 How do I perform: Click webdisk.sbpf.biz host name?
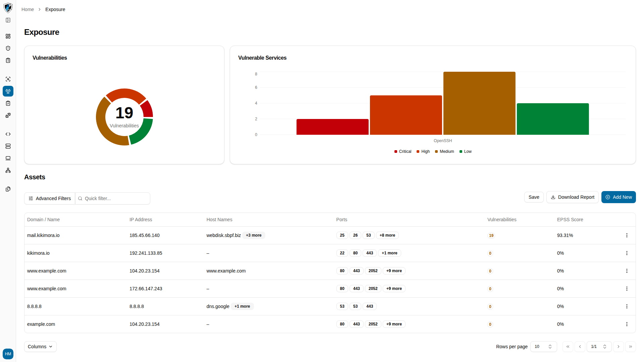coord(223,235)
